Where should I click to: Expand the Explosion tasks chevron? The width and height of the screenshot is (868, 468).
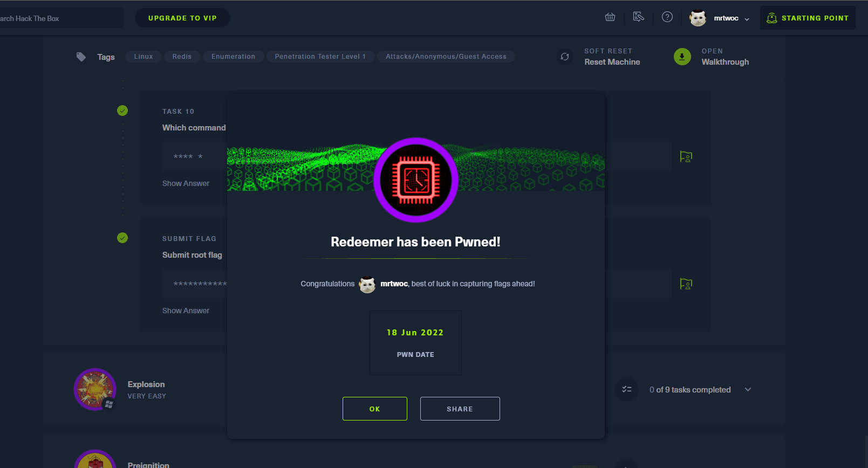[748, 390]
